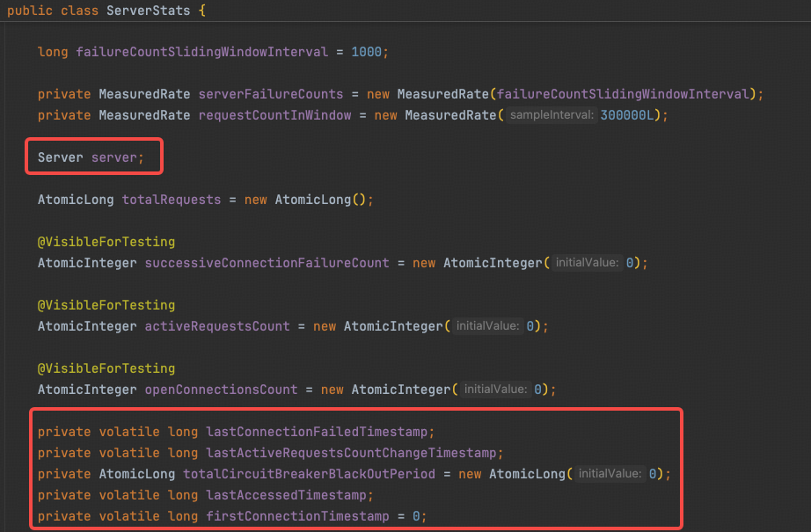Select the activeRequestsCount variable name

(217, 326)
